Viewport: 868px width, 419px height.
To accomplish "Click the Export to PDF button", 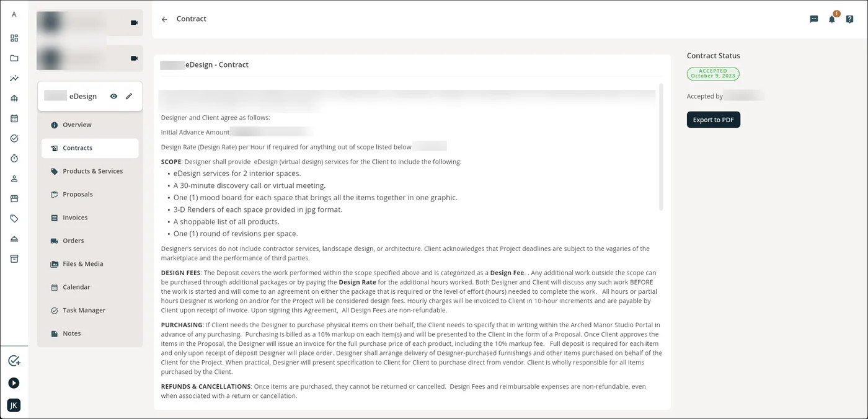I will coord(713,120).
